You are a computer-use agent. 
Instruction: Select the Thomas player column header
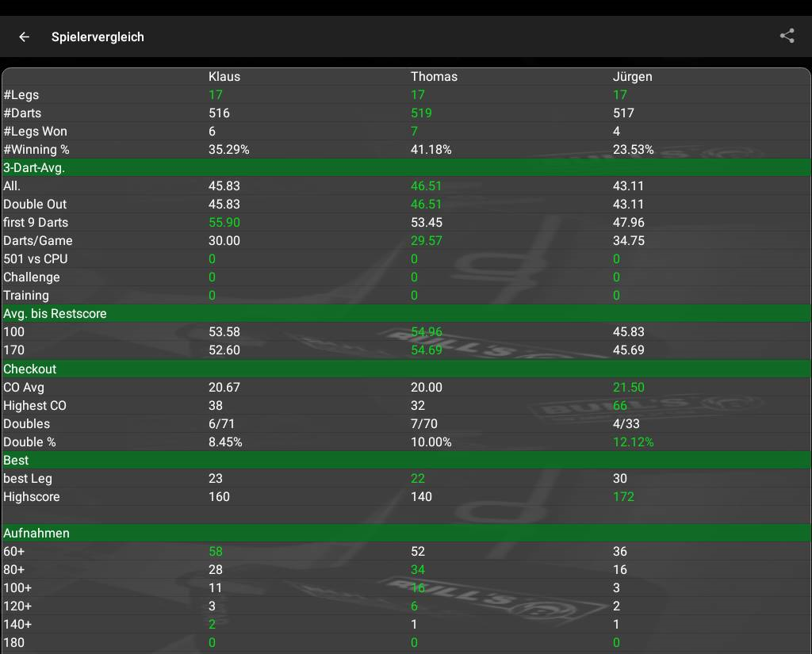[x=434, y=77]
